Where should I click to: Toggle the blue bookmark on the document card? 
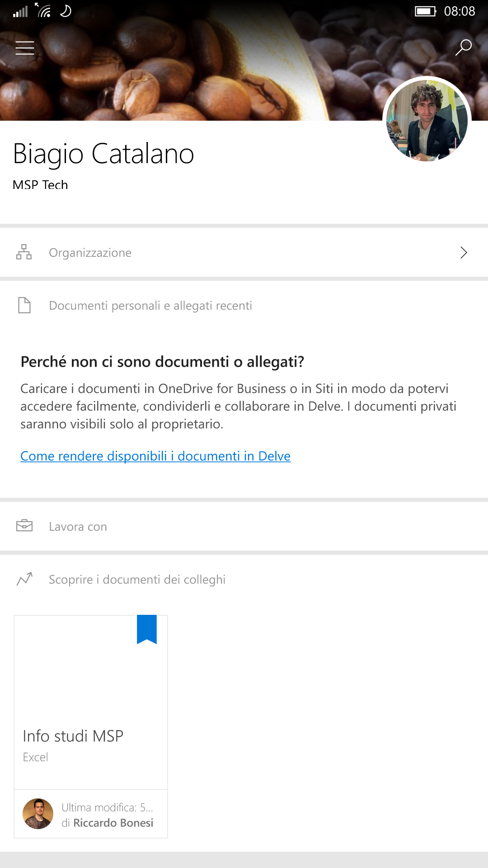pyautogui.click(x=147, y=629)
